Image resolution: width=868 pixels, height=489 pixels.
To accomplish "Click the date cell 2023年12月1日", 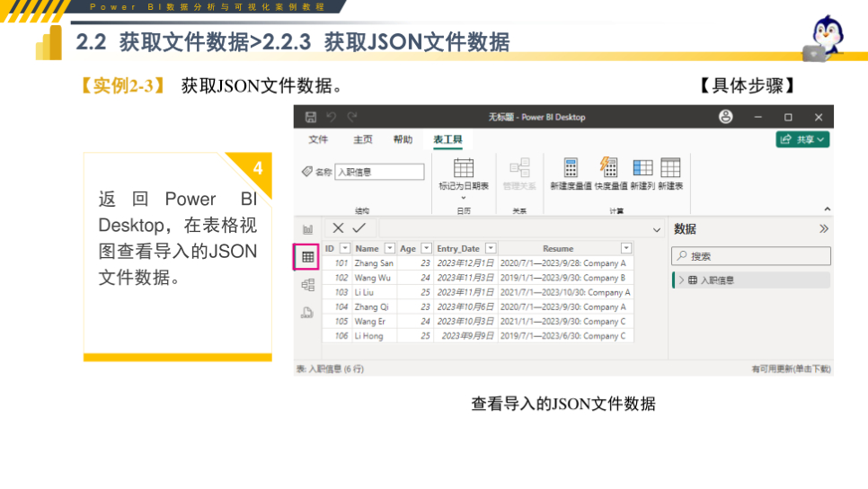I will 465,263.
